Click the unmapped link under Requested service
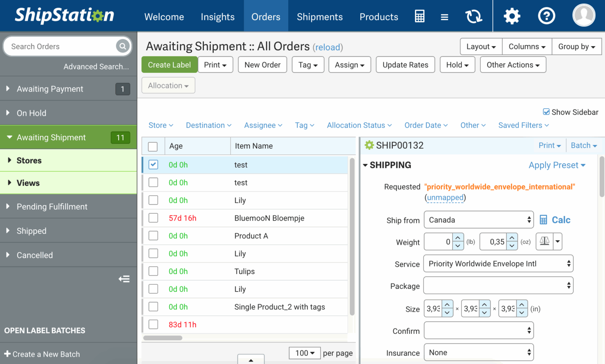The width and height of the screenshot is (605, 364). point(445,197)
